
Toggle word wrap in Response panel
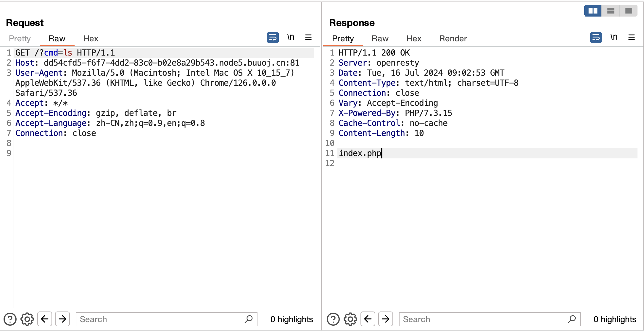596,38
